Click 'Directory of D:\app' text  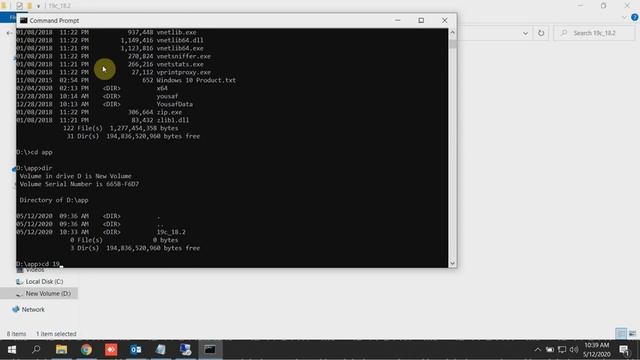53,200
